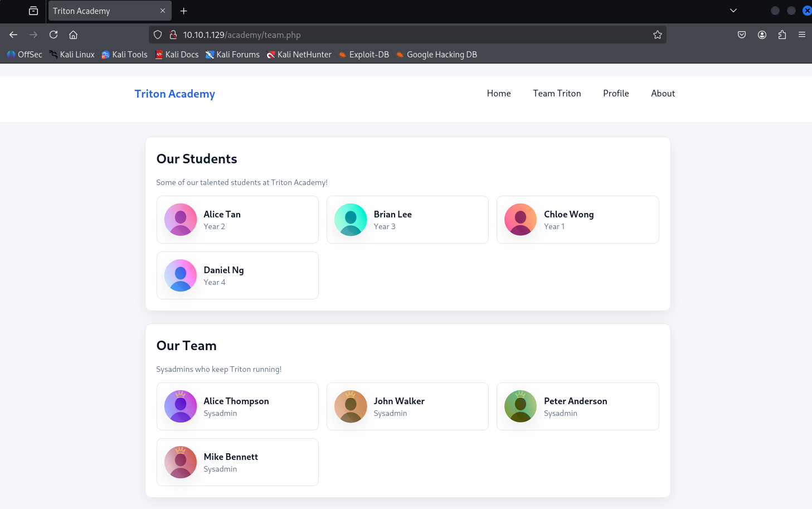This screenshot has width=812, height=509.
Task: Open the extensions puzzle icon
Action: pyautogui.click(x=782, y=35)
